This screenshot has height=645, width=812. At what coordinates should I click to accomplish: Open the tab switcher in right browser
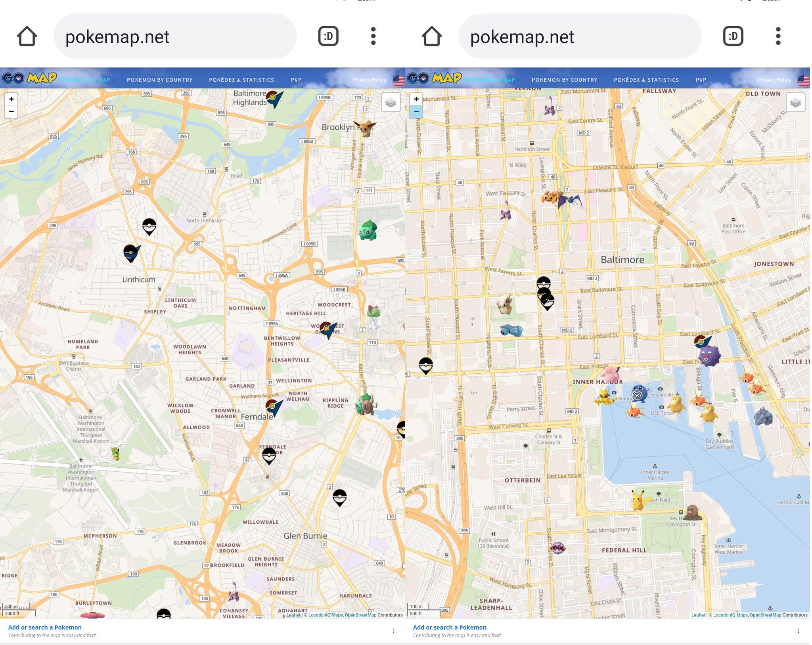[x=733, y=36]
